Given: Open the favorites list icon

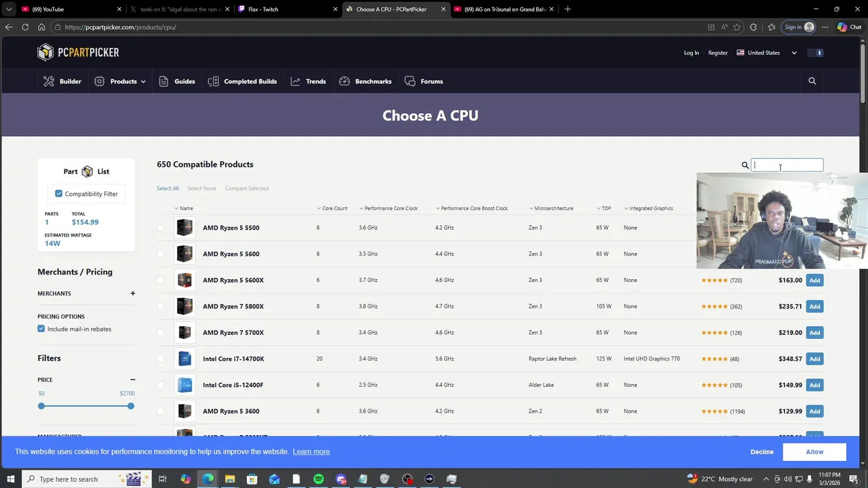Looking at the screenshot, I should [x=772, y=27].
